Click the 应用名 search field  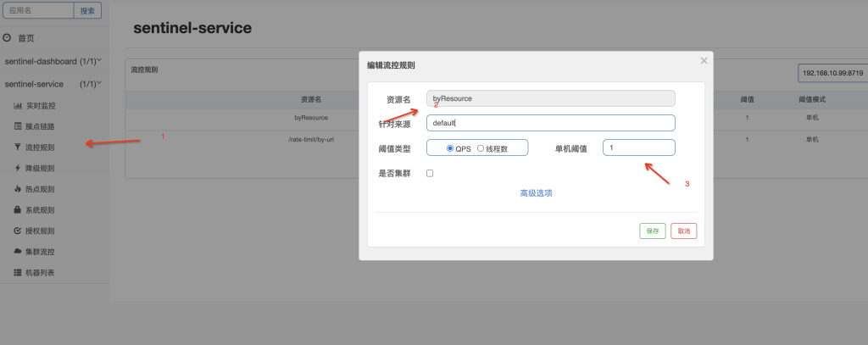click(39, 10)
